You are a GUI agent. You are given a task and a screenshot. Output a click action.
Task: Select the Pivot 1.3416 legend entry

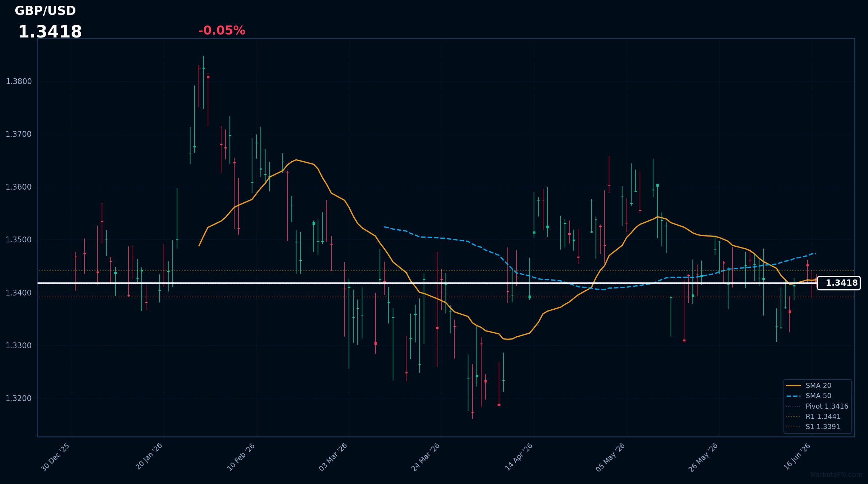pyautogui.click(x=817, y=406)
